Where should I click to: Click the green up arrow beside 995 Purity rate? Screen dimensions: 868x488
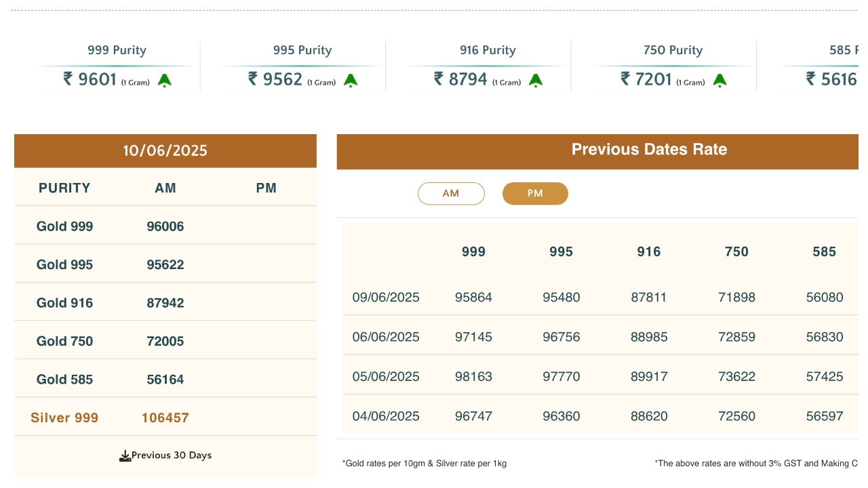coord(351,81)
